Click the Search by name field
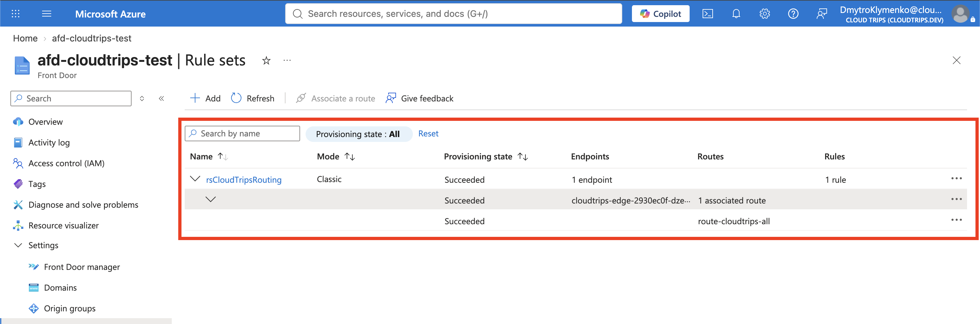This screenshot has width=980, height=324. [242, 133]
